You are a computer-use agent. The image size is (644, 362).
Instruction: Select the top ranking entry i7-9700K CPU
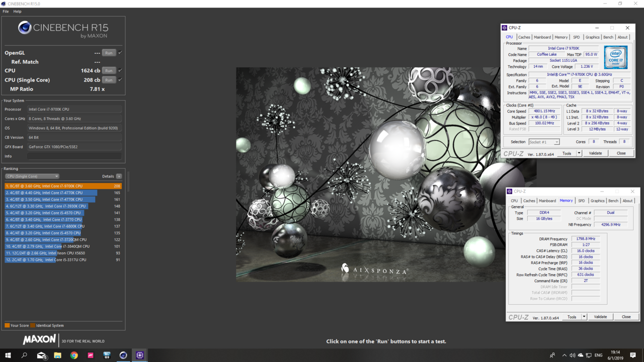coord(63,186)
